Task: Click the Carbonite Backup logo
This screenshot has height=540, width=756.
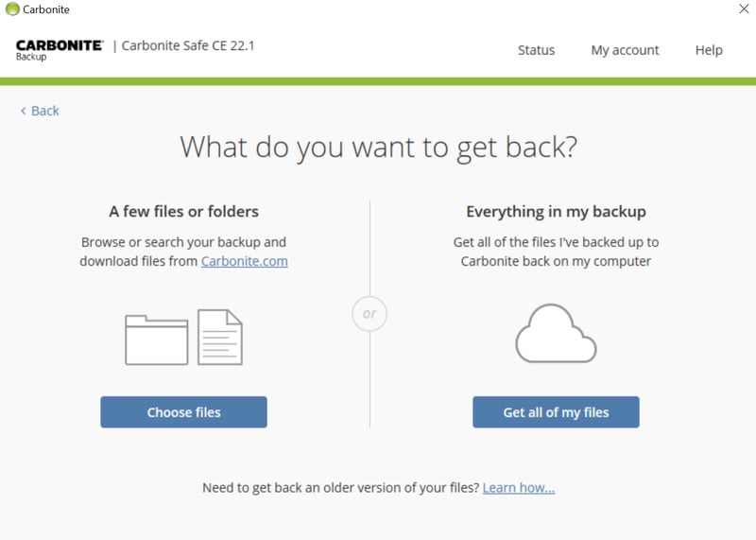Action: tap(59, 49)
